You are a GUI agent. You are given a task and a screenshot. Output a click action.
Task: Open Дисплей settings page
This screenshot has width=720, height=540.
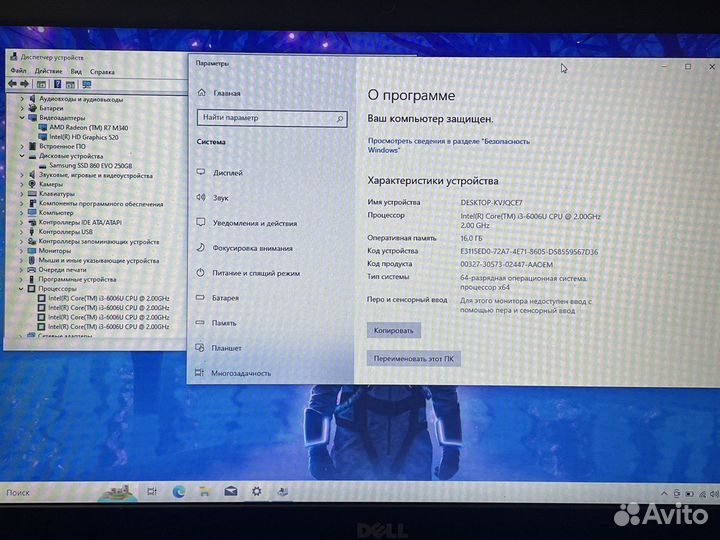click(x=219, y=173)
